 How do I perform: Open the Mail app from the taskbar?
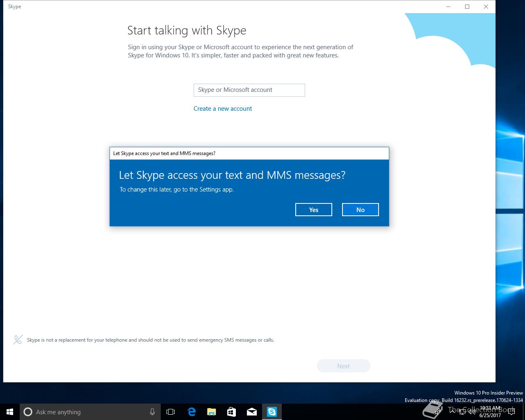251,412
